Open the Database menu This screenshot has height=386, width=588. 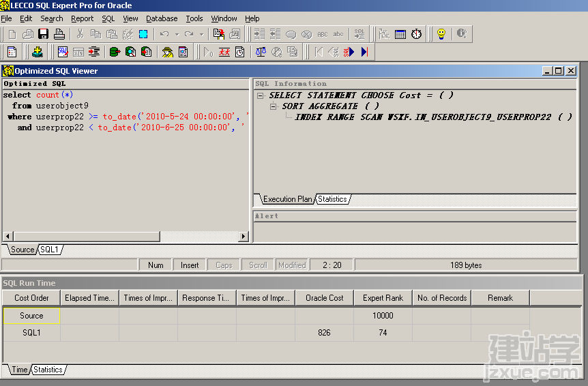[162, 18]
